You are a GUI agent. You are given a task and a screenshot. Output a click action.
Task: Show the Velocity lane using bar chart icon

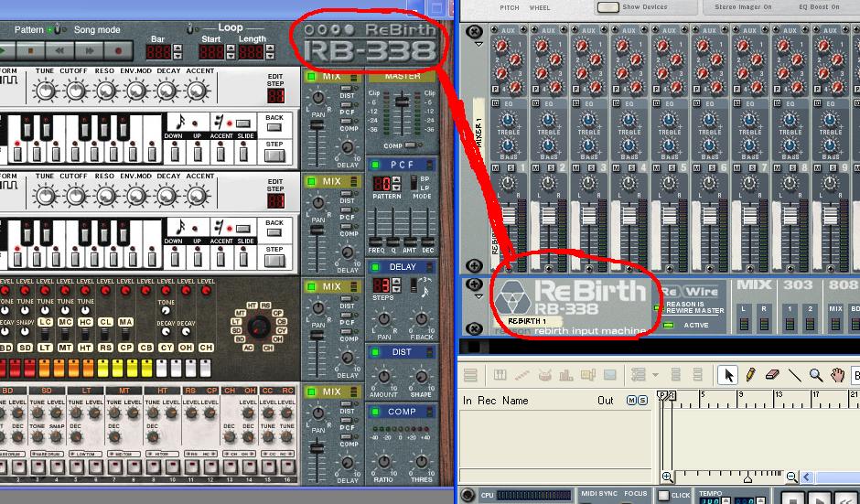[565, 375]
